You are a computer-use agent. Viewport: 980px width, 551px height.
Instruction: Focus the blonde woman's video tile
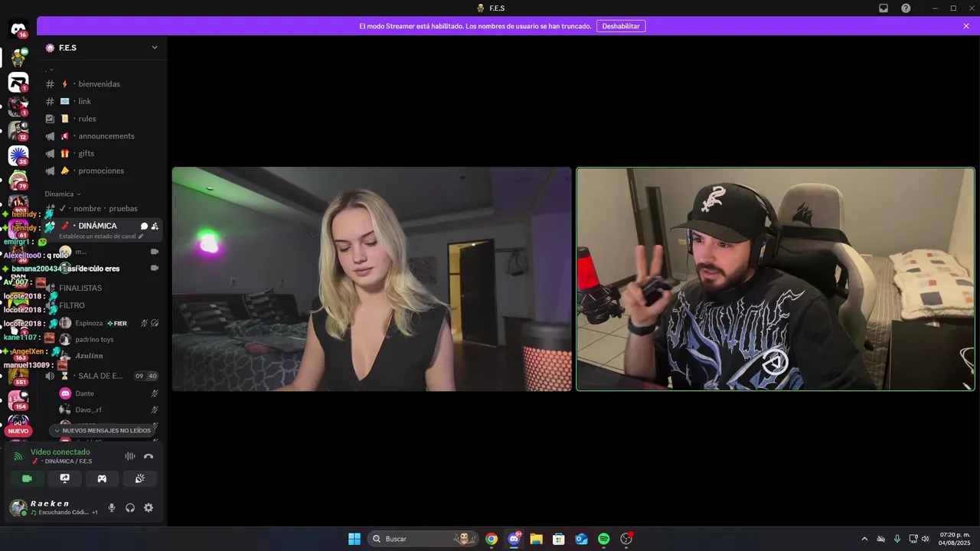click(372, 279)
